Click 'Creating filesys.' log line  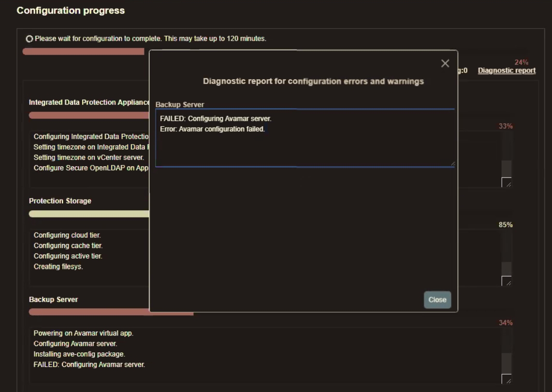(58, 267)
